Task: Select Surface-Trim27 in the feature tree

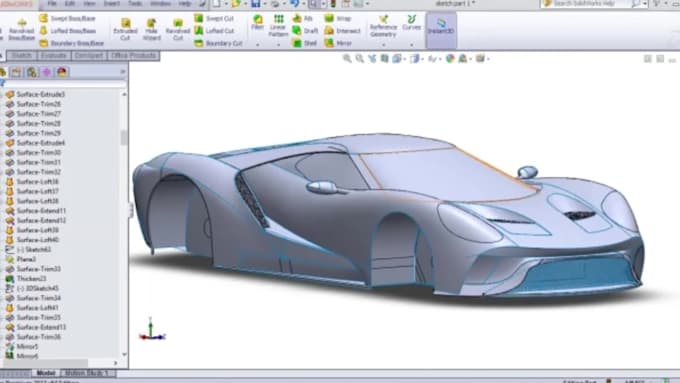Action: pos(33,114)
